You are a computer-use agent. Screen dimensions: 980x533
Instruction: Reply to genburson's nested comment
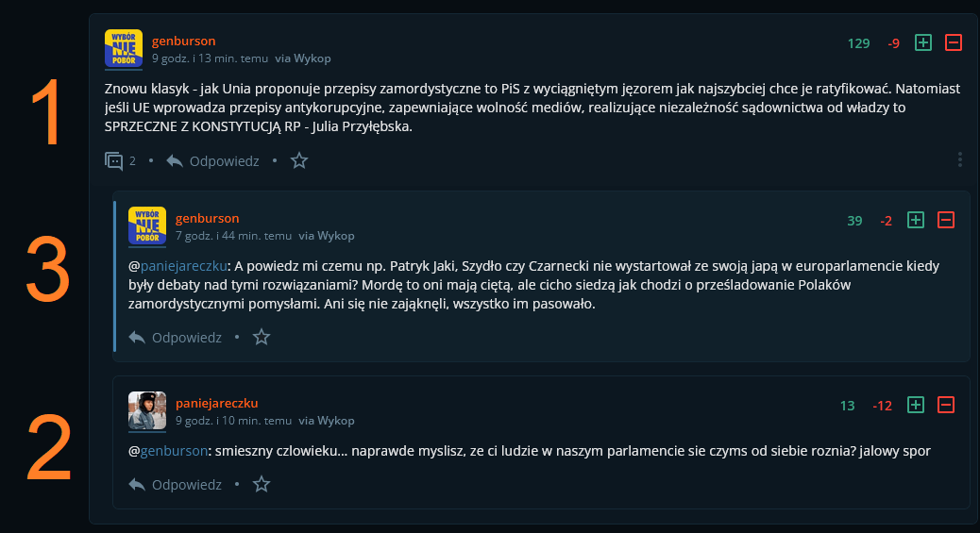coord(176,337)
